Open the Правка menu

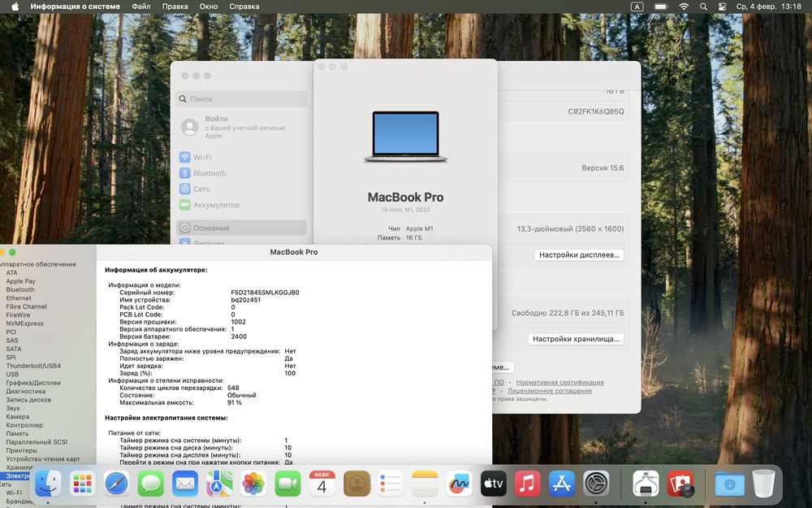(175, 7)
